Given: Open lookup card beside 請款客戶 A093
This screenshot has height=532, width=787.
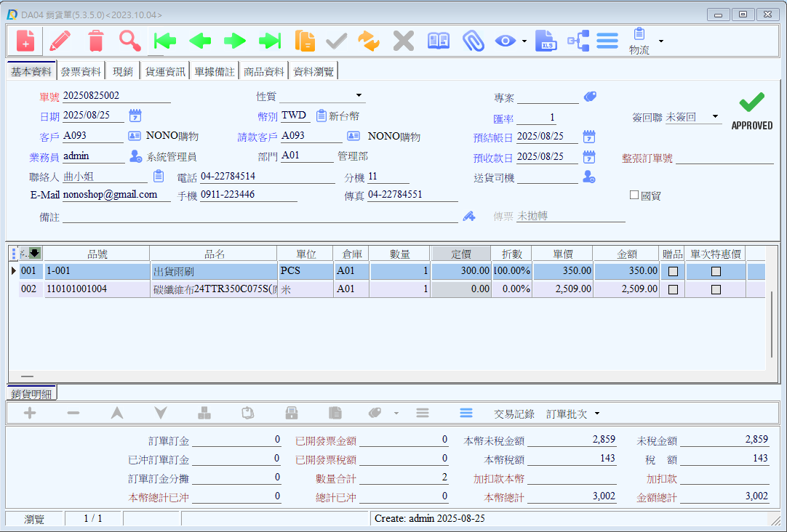Looking at the screenshot, I should coord(353,136).
